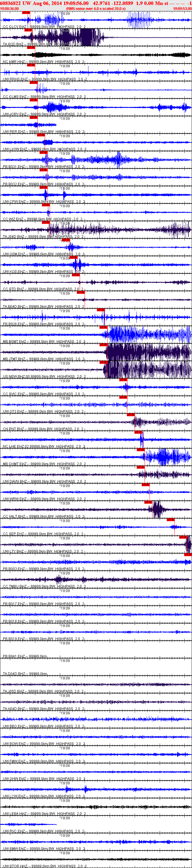Image resolution: width=192 pixels, height=868 pixels.
Task: Click the PB B017 EHZ station label
Action: coord(43,604)
